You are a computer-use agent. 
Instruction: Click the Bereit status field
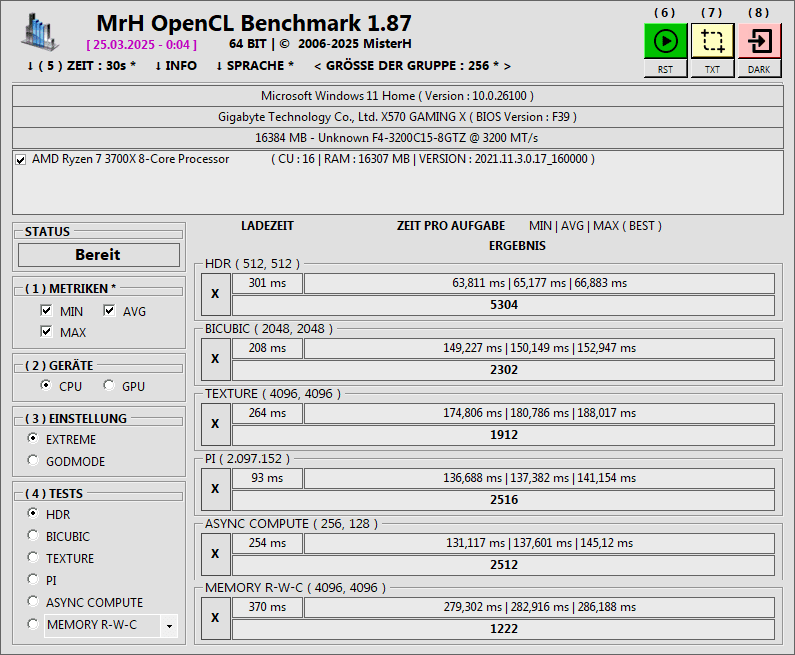click(x=99, y=254)
